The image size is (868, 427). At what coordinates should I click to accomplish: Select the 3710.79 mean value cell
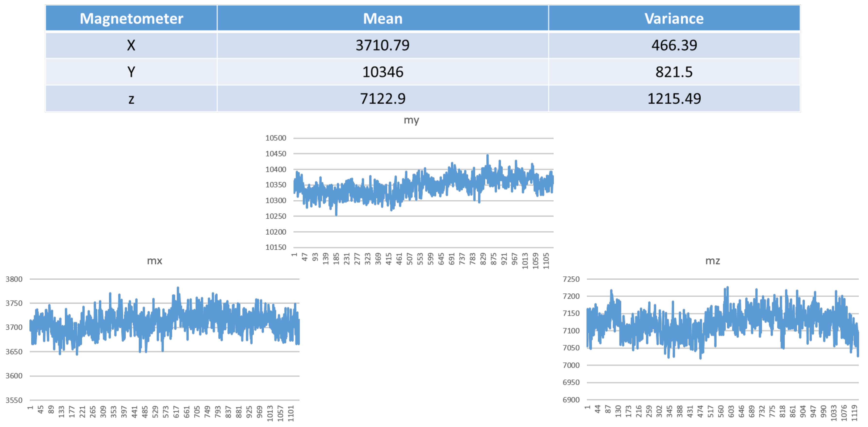pyautogui.click(x=382, y=45)
